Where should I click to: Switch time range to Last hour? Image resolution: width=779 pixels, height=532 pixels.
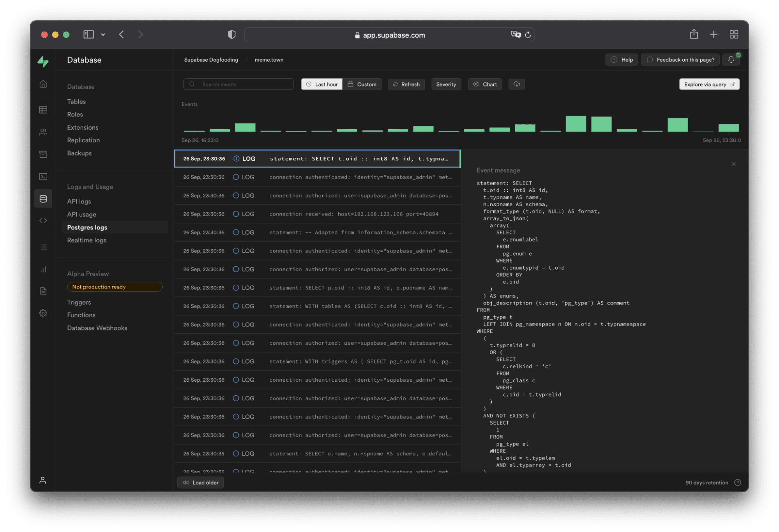pos(321,84)
